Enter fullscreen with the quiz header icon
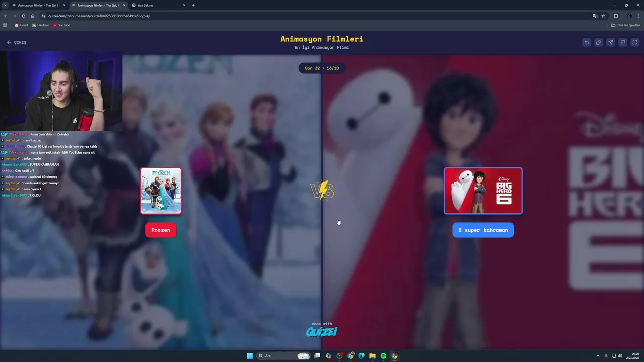Screen dimensions: 644x362 click(635, 42)
